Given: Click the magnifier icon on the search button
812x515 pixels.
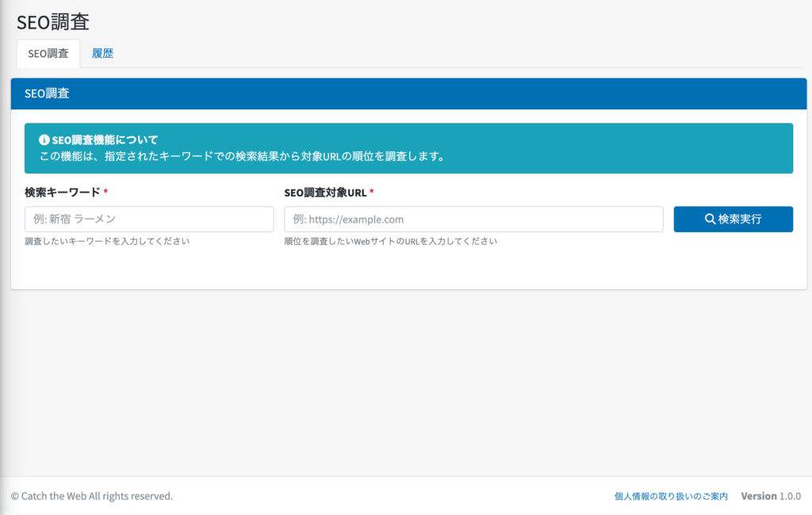Looking at the screenshot, I should 710,219.
